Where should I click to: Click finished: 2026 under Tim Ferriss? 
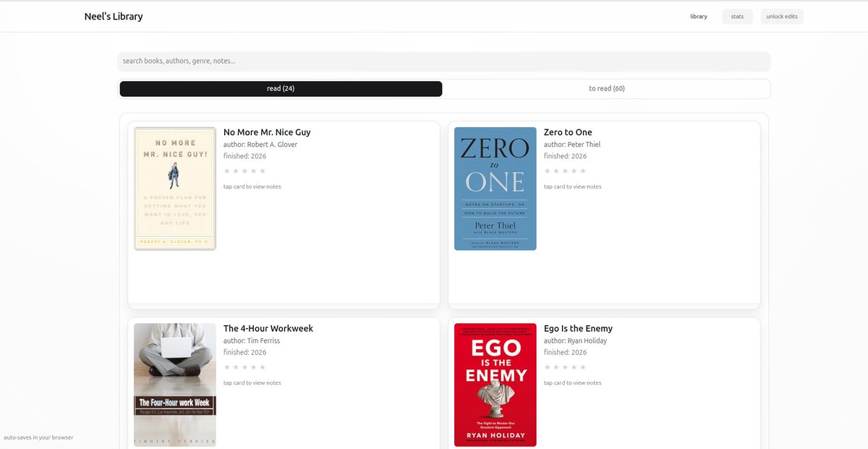244,352
